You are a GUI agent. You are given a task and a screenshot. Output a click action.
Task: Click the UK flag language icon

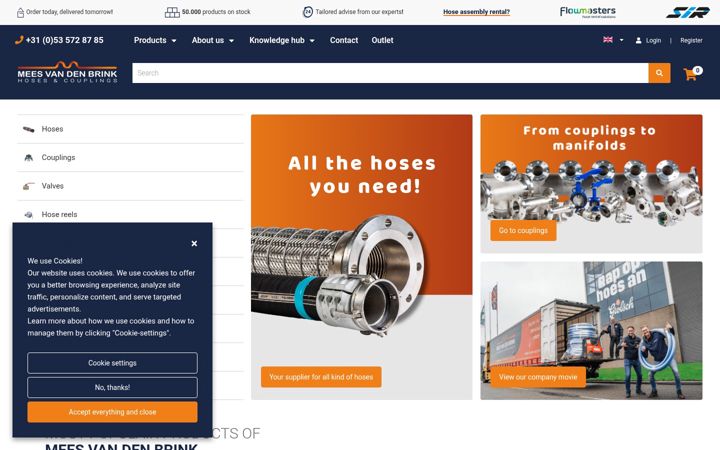608,40
